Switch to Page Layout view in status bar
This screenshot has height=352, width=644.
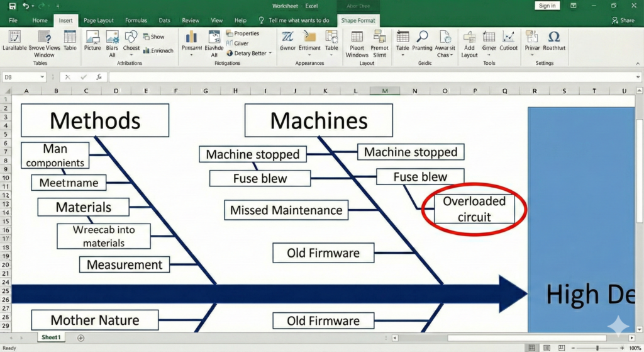[x=547, y=348]
